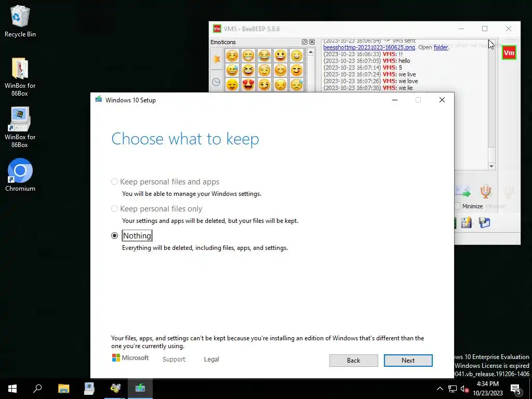Open the Action Center notifications icon
Viewport: 532px width, 399px height.
(x=516, y=389)
